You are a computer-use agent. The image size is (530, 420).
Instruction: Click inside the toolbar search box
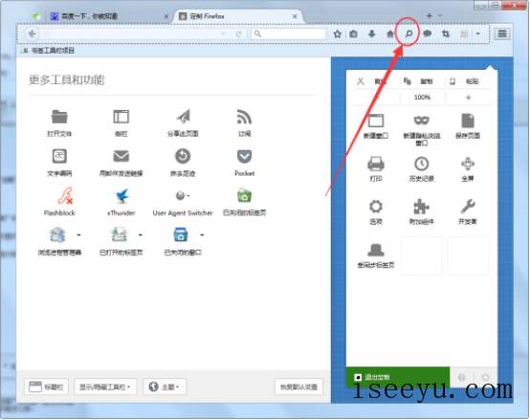(288, 33)
